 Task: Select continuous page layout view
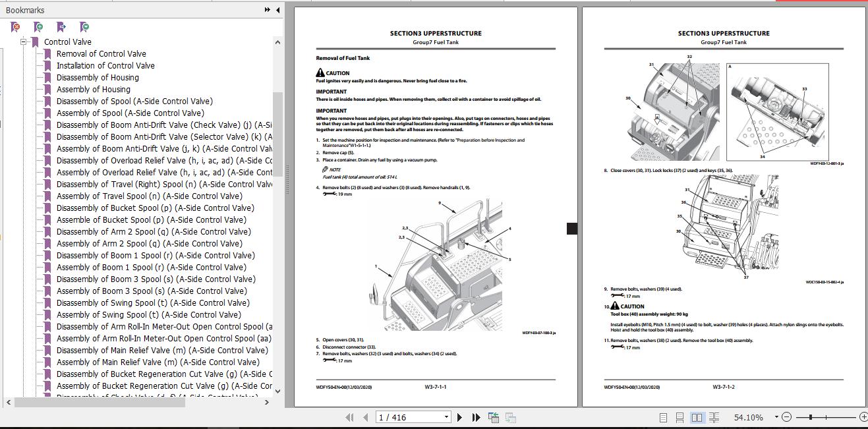[680, 417]
